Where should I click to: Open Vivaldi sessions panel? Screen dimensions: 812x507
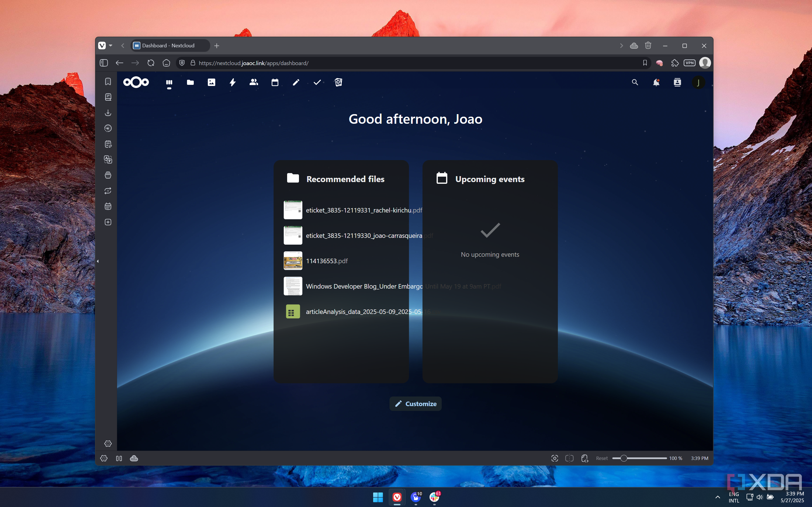[108, 191]
